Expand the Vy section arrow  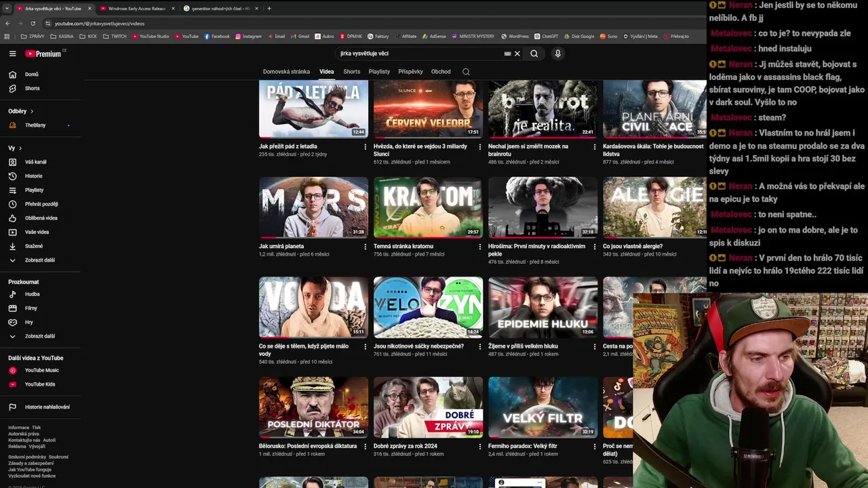20,148
